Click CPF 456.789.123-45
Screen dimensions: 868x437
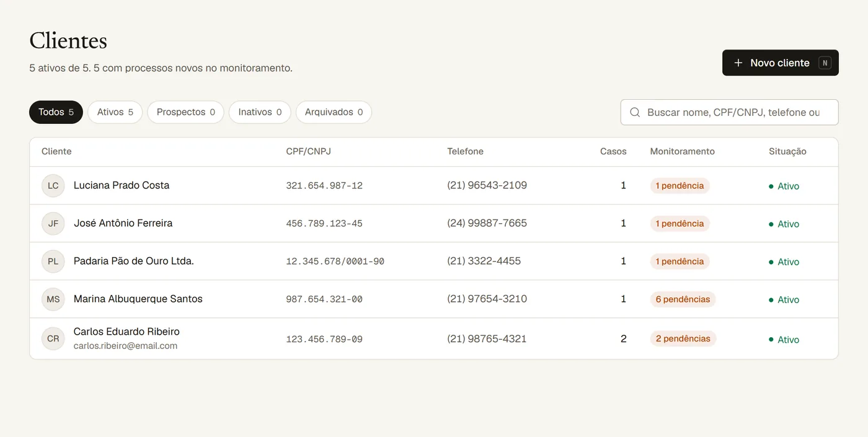[x=324, y=224]
